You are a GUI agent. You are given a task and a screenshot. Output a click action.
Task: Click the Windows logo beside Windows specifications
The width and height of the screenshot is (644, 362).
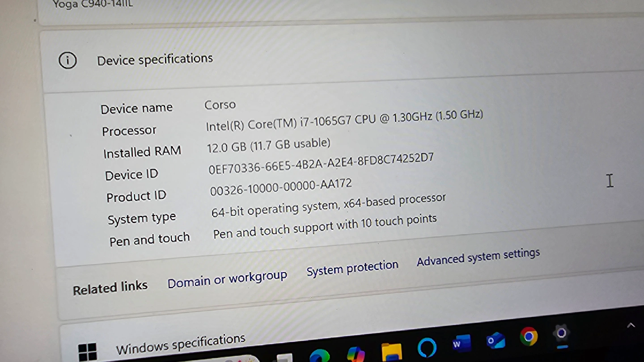pyautogui.click(x=87, y=352)
